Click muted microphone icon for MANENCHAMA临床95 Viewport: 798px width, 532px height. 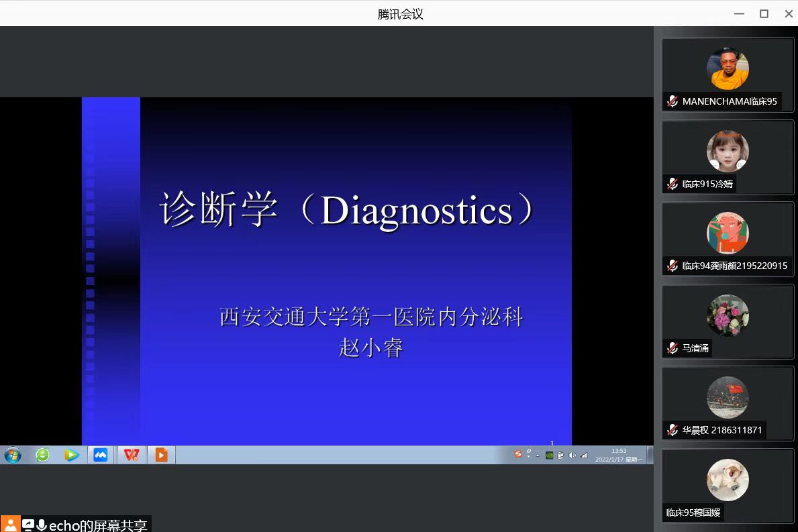point(672,101)
